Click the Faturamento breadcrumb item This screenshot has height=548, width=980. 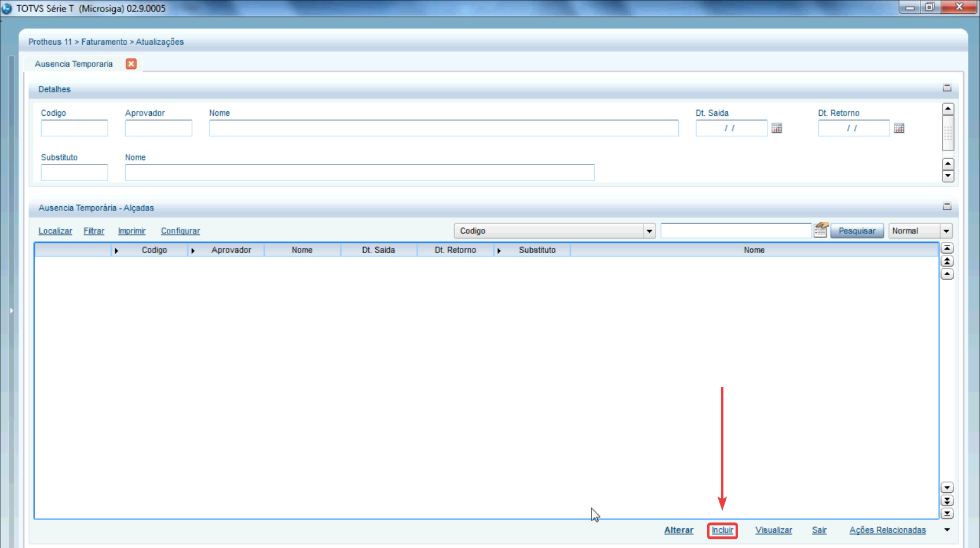[x=104, y=42]
